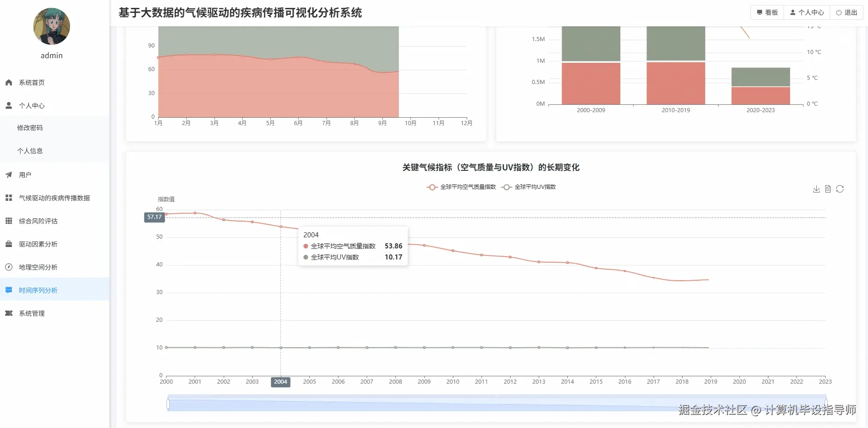Click the 个人中心 button in header
Screen dimensions: 868x428
(x=807, y=12)
